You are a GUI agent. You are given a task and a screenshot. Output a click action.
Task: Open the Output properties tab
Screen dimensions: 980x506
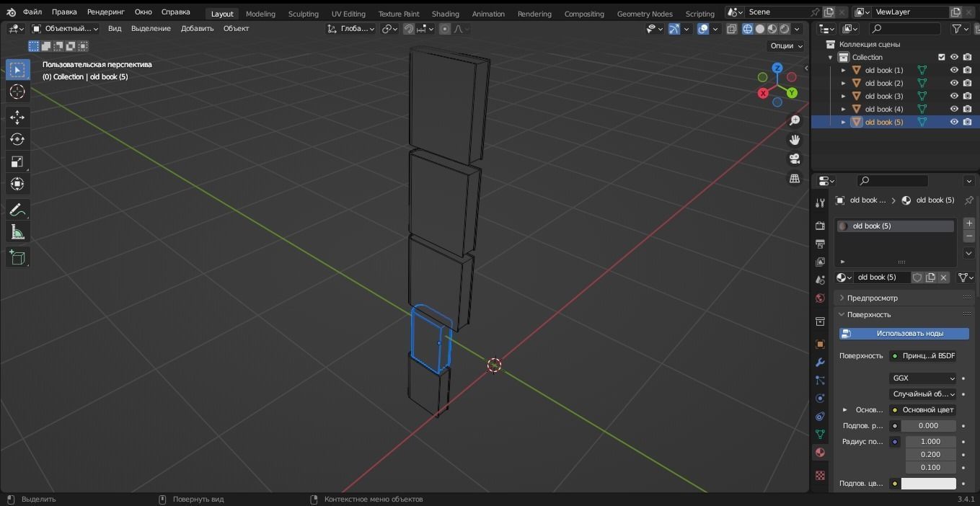[x=820, y=244]
